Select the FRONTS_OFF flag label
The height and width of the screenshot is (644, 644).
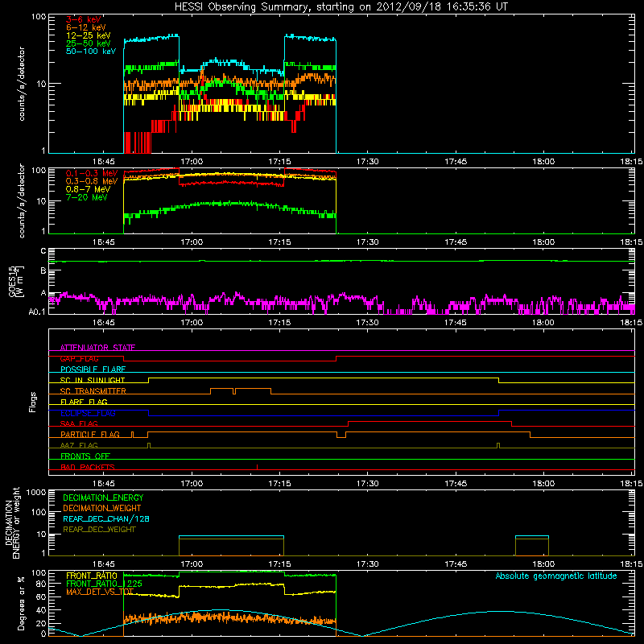(85, 456)
